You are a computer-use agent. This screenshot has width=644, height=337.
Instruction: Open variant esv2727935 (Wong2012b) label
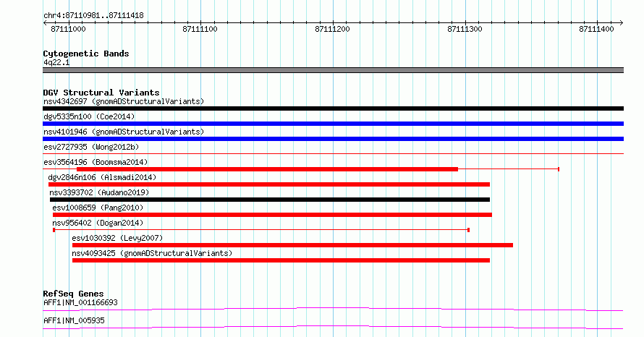91,147
